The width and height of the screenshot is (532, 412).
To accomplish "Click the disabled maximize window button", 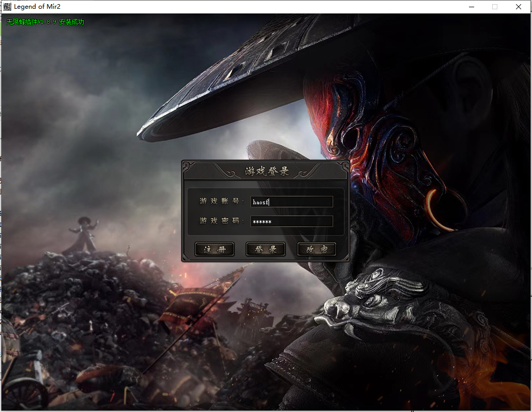I will tap(495, 7).
